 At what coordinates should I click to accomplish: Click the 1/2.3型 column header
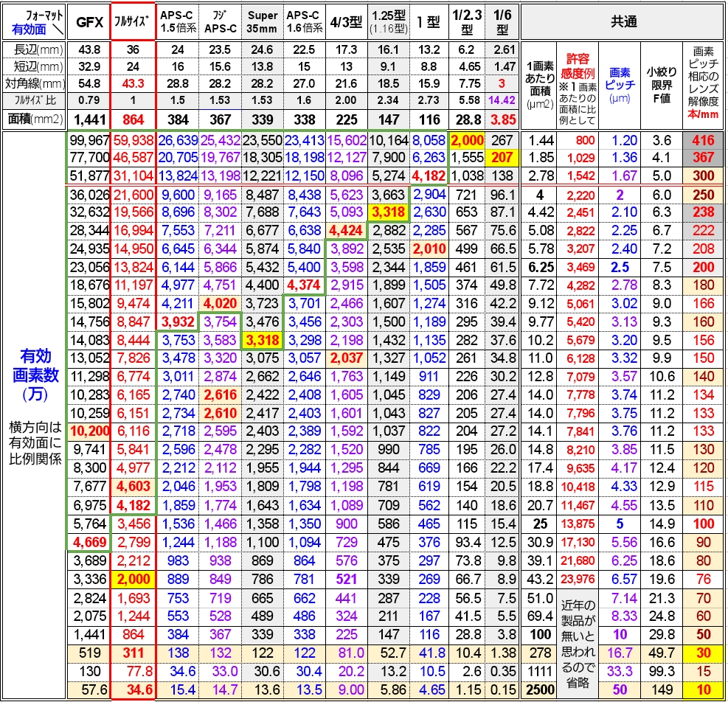click(x=467, y=22)
